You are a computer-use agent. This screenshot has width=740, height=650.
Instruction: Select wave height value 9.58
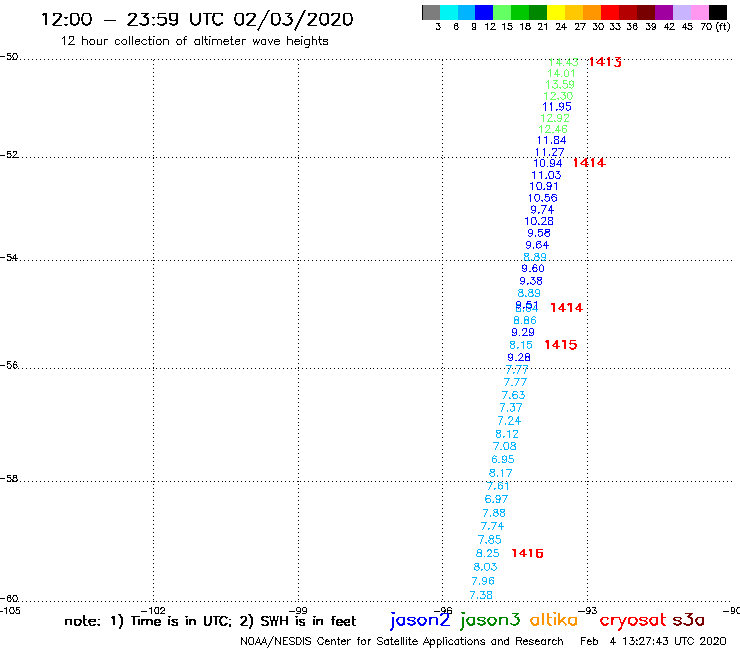click(538, 233)
